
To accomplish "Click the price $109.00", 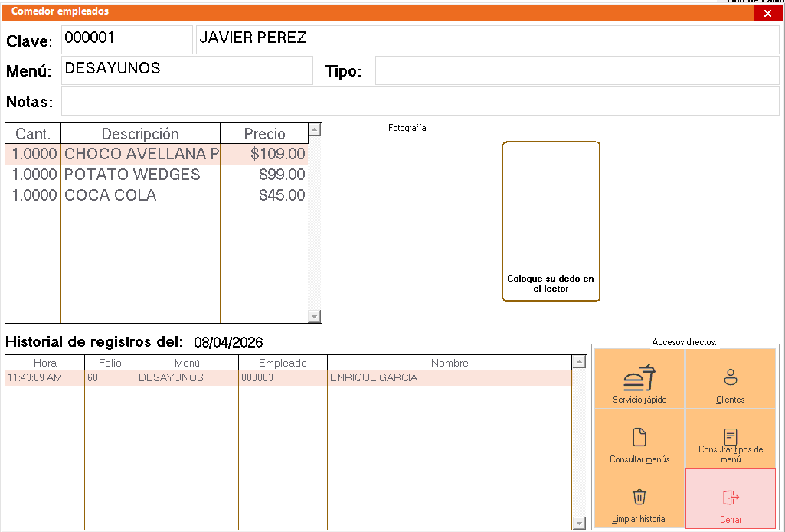I will point(278,154).
